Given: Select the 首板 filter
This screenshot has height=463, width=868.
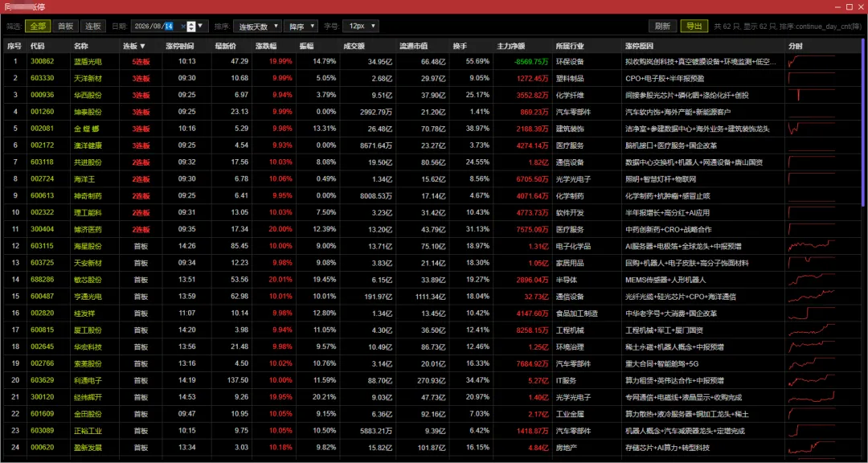Looking at the screenshot, I should pos(65,26).
